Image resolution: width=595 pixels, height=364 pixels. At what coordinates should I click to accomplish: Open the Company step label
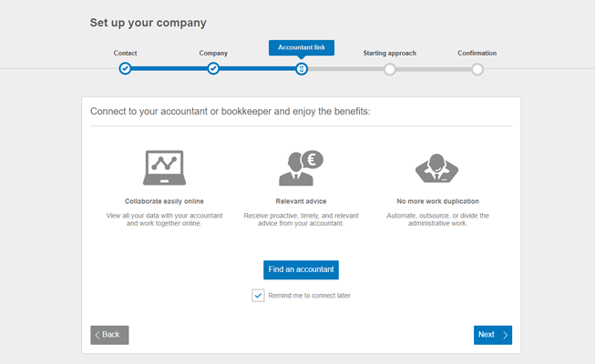213,53
